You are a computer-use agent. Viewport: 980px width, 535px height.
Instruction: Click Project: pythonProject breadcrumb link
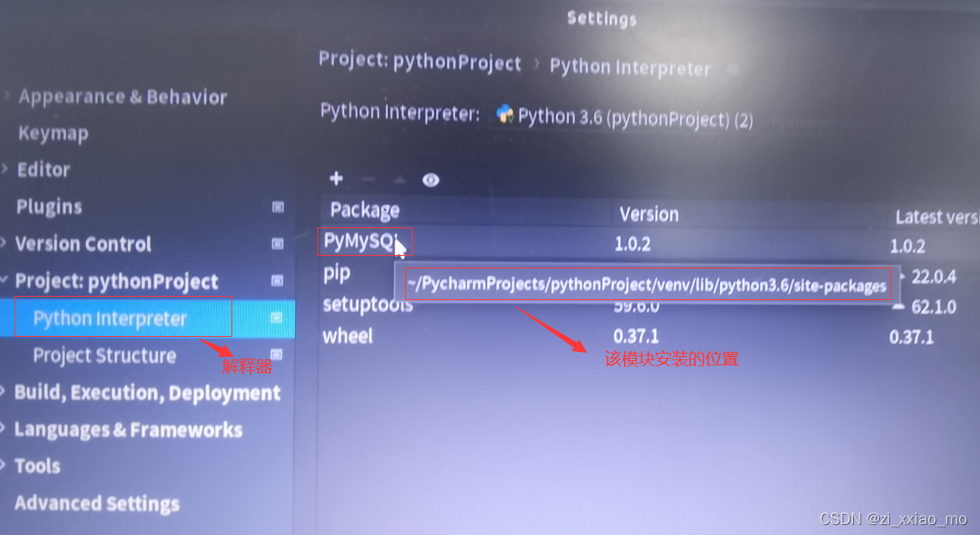419,61
